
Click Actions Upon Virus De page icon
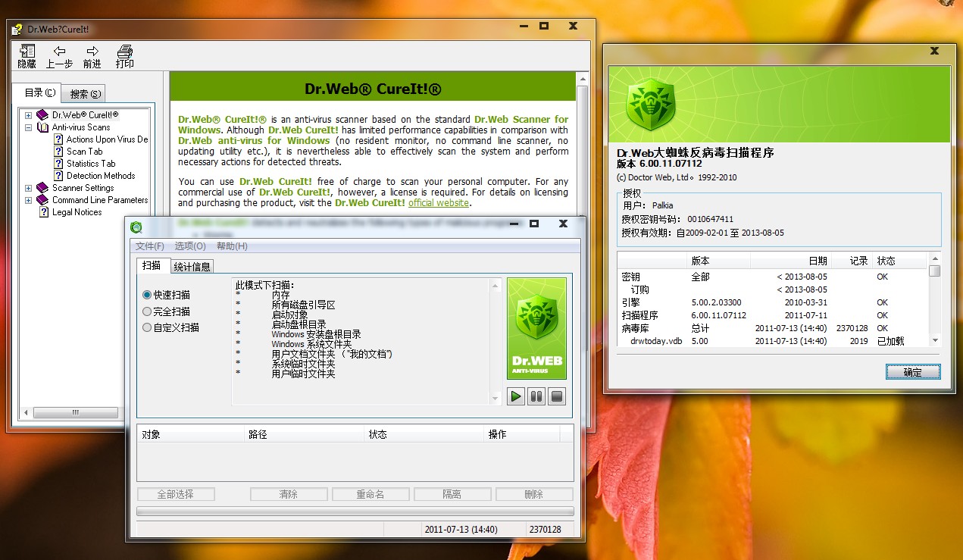point(58,139)
